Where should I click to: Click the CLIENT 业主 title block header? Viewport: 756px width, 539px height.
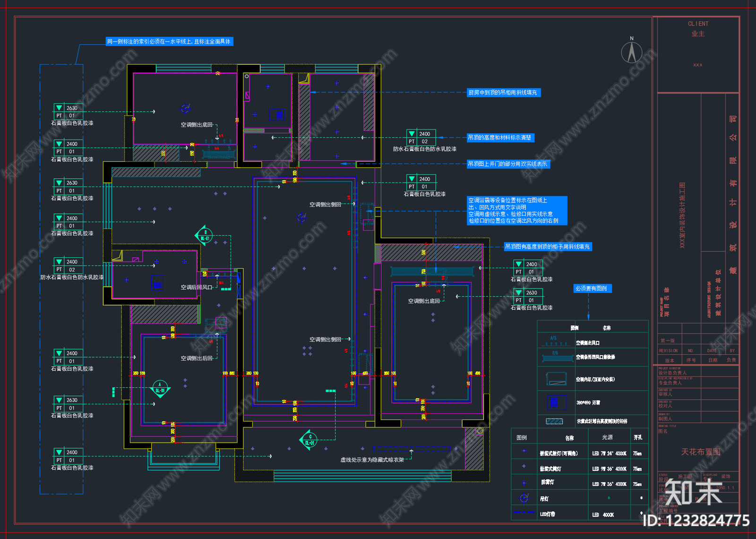pyautogui.click(x=698, y=28)
